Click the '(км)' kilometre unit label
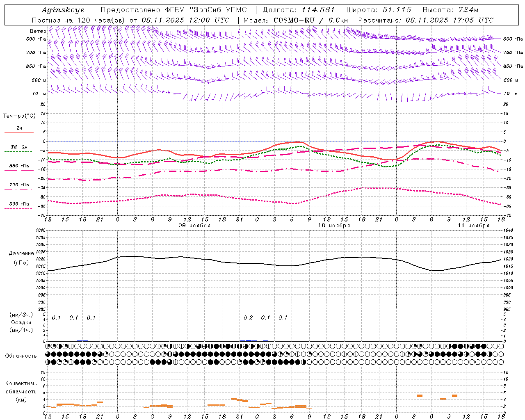 tap(21, 399)
